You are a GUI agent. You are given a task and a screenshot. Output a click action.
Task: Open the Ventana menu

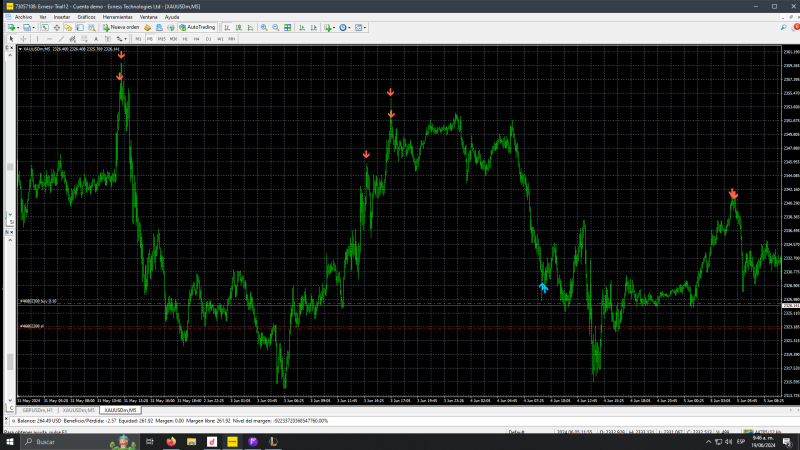148,17
